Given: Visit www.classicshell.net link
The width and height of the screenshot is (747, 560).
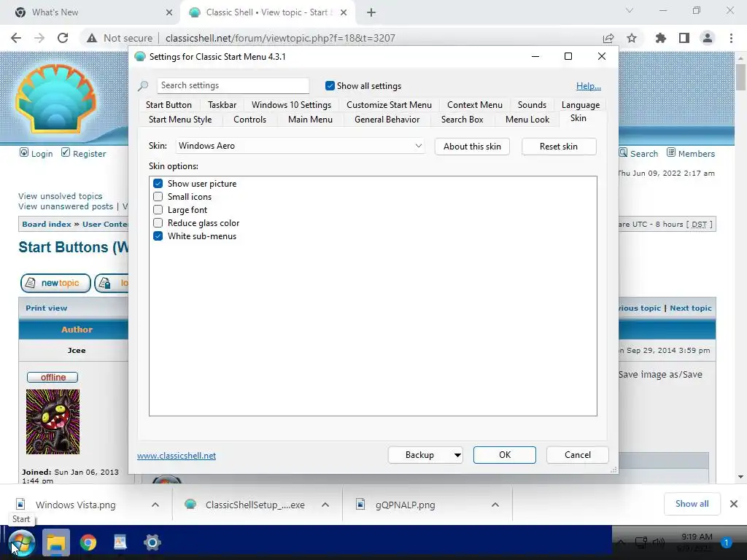Looking at the screenshot, I should click(177, 456).
